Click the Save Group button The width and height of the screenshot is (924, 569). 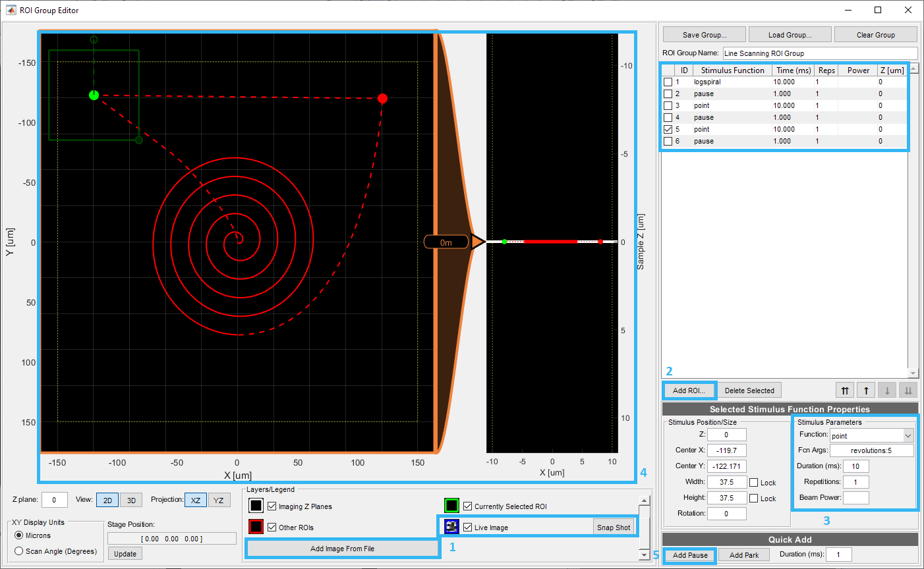tap(704, 35)
